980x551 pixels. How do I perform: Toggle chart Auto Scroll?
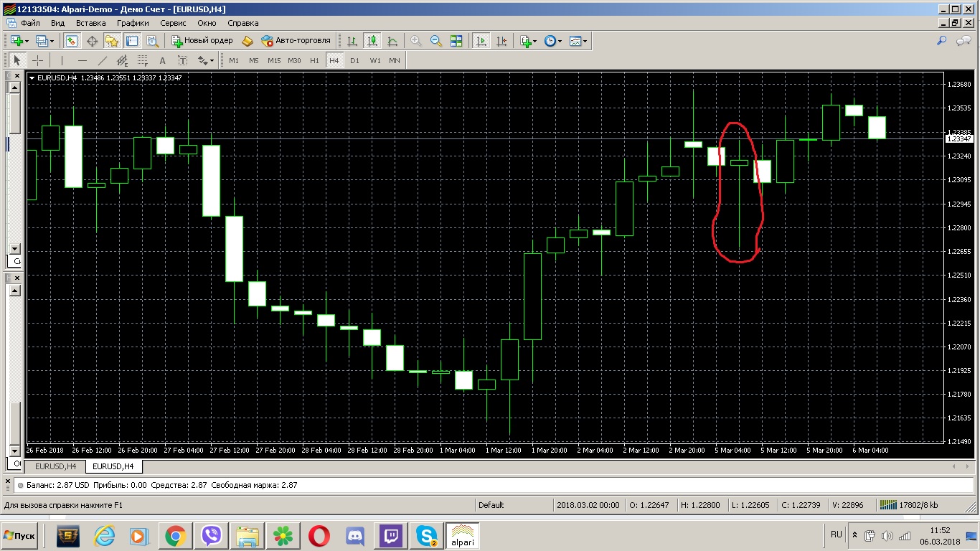tap(482, 41)
